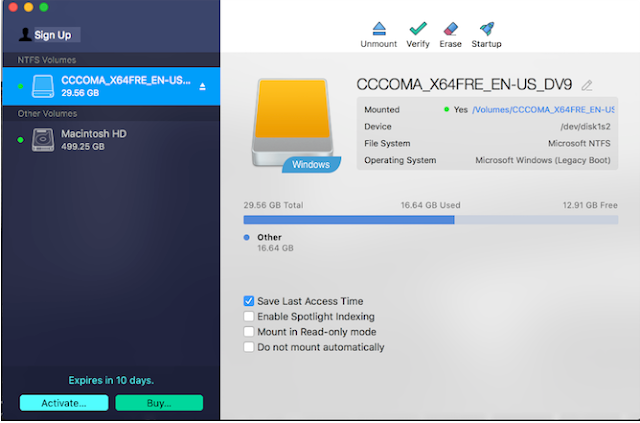Select the CCCOMA_X64FRE_EN-US volume row
This screenshot has height=423, width=640.
(111, 86)
